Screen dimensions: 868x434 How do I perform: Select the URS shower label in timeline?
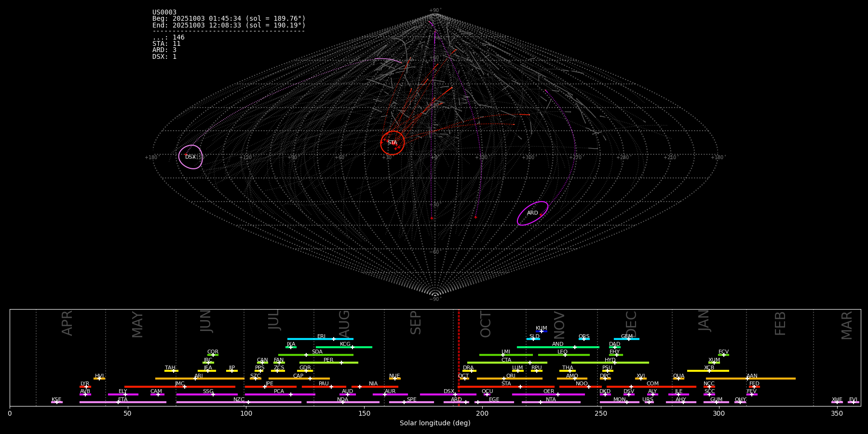[x=648, y=399]
